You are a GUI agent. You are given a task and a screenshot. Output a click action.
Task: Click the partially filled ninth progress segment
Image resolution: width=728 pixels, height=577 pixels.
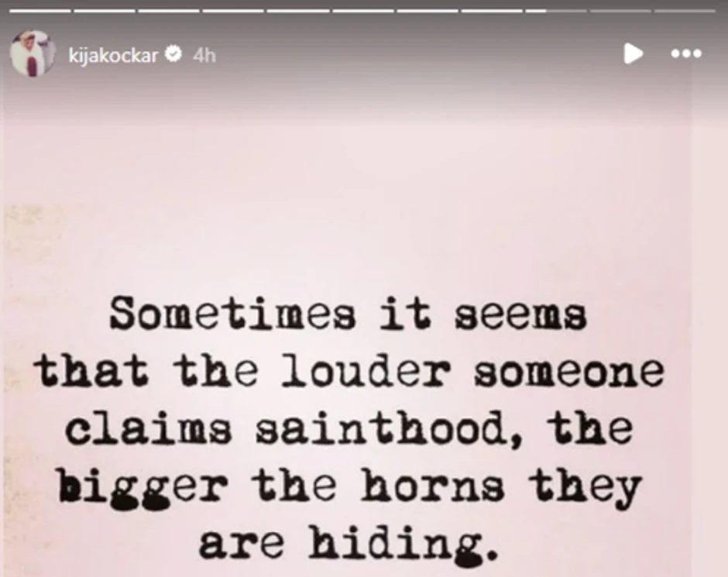pyautogui.click(x=556, y=10)
